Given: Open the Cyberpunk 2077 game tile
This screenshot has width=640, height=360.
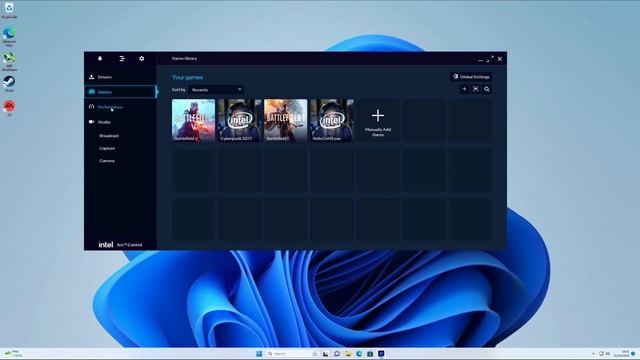Looking at the screenshot, I should click(240, 120).
